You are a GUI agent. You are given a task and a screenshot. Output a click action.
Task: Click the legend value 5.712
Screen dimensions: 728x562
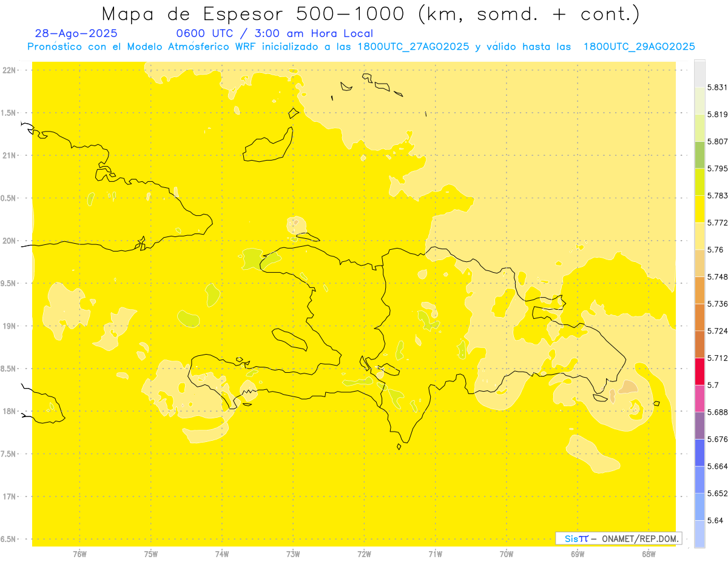[x=717, y=358]
